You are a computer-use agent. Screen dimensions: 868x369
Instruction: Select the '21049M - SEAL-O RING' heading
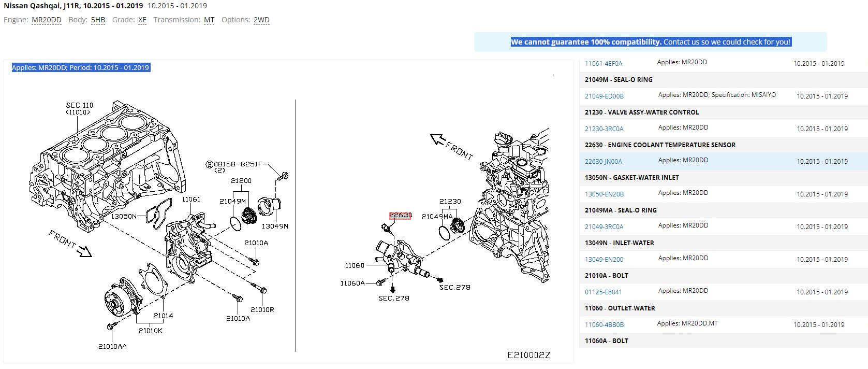619,80
